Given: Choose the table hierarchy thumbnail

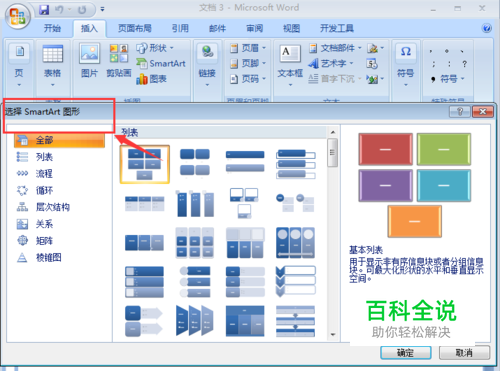Looking at the screenshot, I should pos(245,321).
